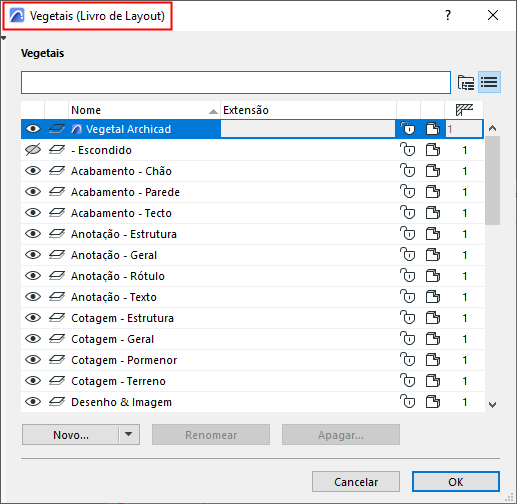The height and width of the screenshot is (504, 517).
Task: Click the Novo... button
Action: (71, 435)
